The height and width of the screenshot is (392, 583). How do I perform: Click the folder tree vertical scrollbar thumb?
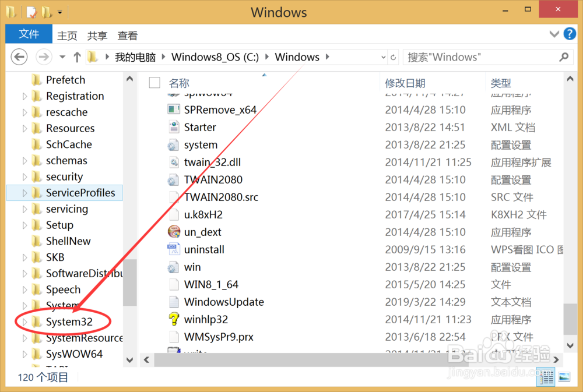130,282
